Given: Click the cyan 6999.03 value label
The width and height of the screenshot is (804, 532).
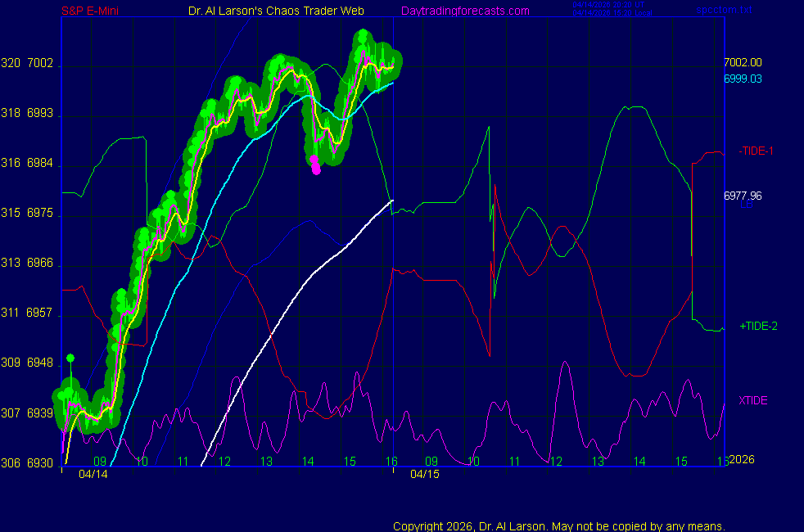Looking at the screenshot, I should pyautogui.click(x=743, y=79).
